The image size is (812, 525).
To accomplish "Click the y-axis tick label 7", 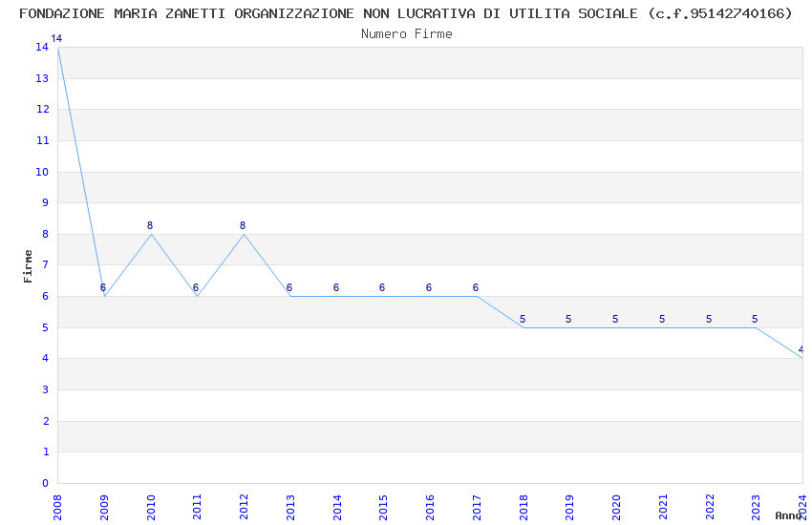I will pyautogui.click(x=45, y=264).
